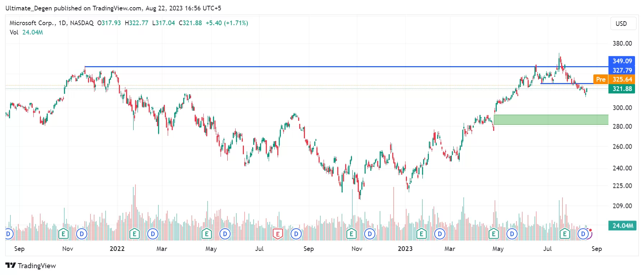
Task: Select the long blue horizontal resistance line
Action: pos(346,67)
